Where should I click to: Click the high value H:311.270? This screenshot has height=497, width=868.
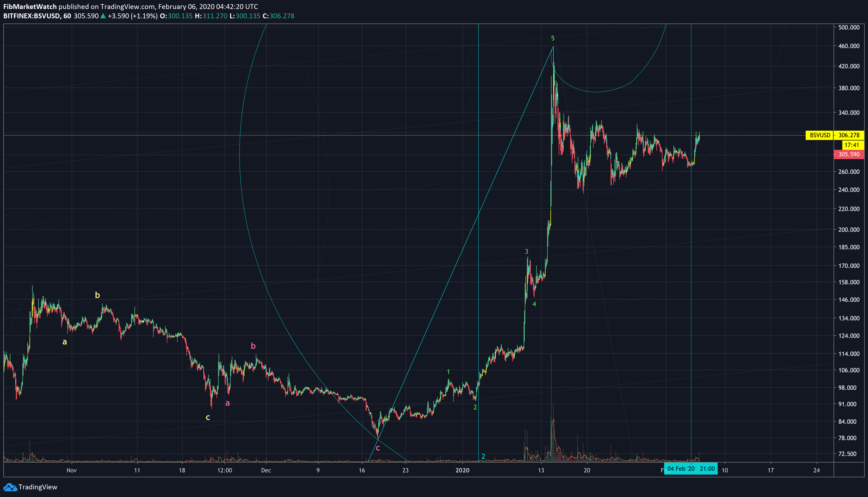211,16
